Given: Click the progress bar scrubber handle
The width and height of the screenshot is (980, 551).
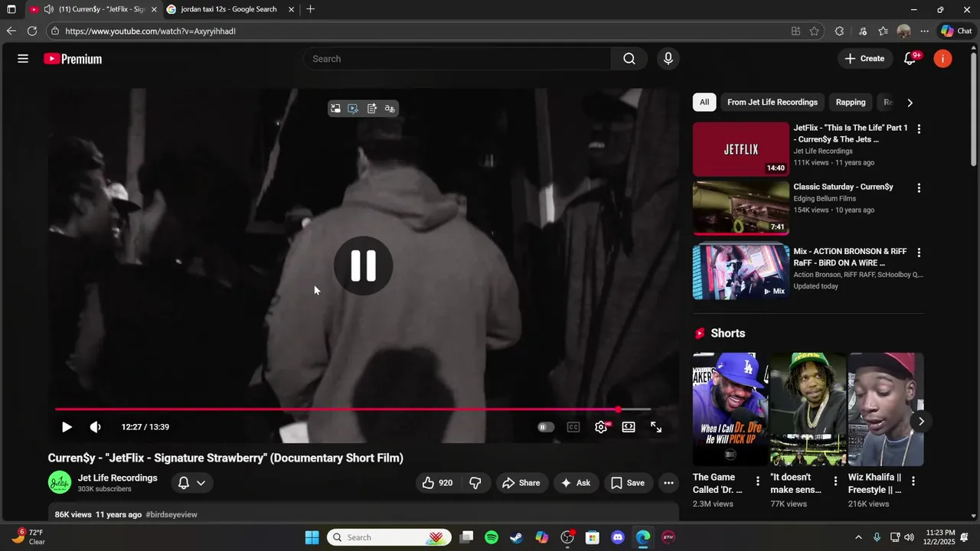Looking at the screenshot, I should click(618, 409).
